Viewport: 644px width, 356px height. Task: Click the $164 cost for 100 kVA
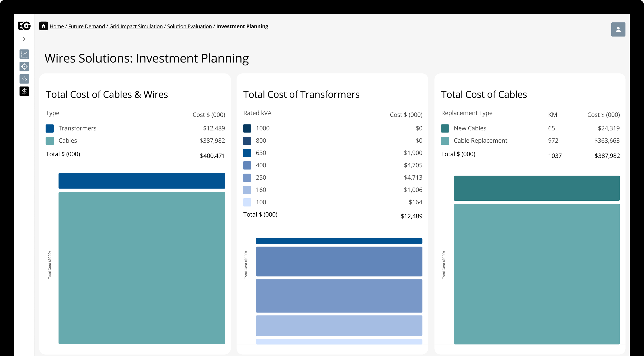(415, 202)
